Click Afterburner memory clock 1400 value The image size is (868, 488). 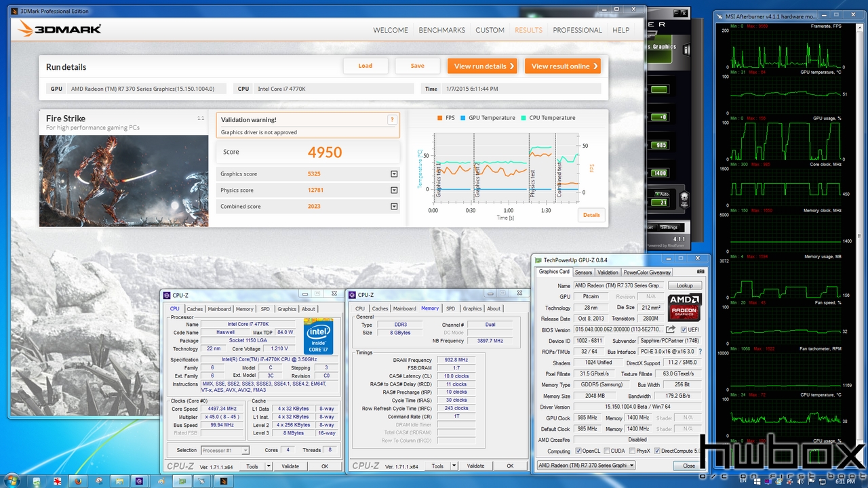click(x=660, y=174)
